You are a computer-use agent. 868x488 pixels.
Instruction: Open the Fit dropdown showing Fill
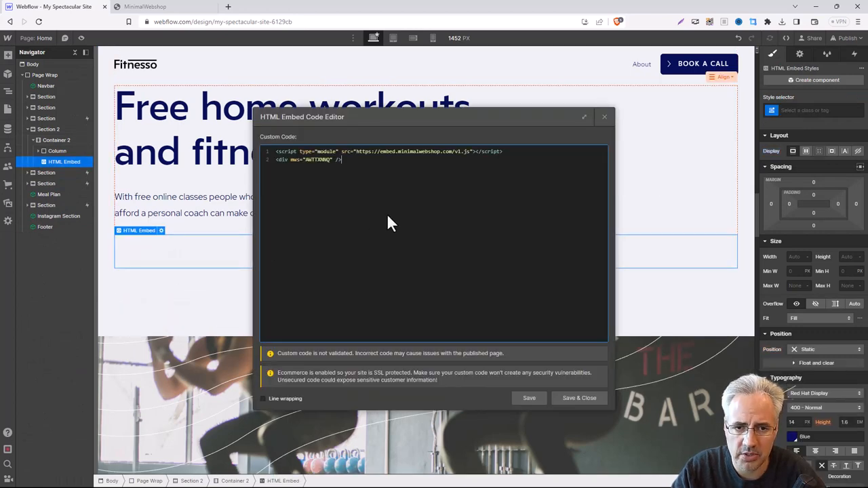click(x=819, y=318)
